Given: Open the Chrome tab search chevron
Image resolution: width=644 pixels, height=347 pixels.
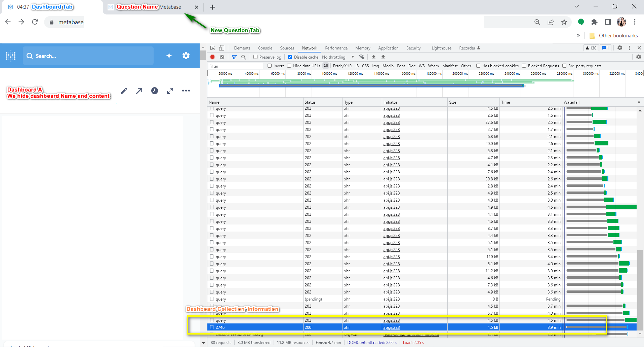Looking at the screenshot, I should tap(576, 6).
